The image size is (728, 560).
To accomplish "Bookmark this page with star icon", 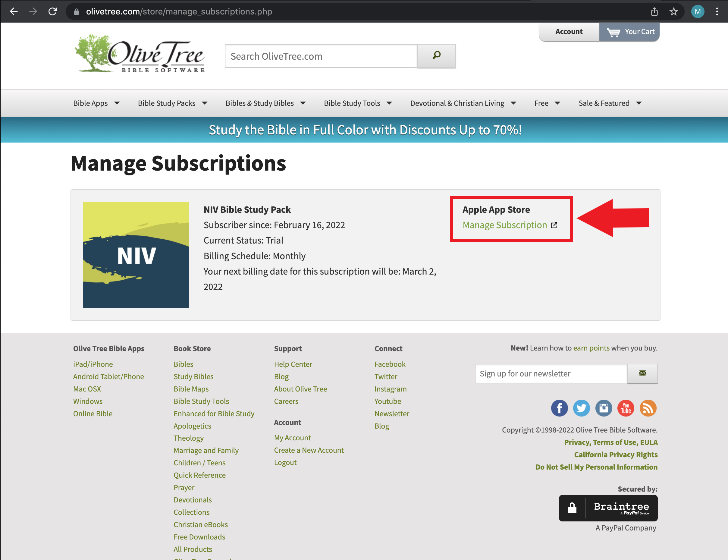I will click(674, 12).
